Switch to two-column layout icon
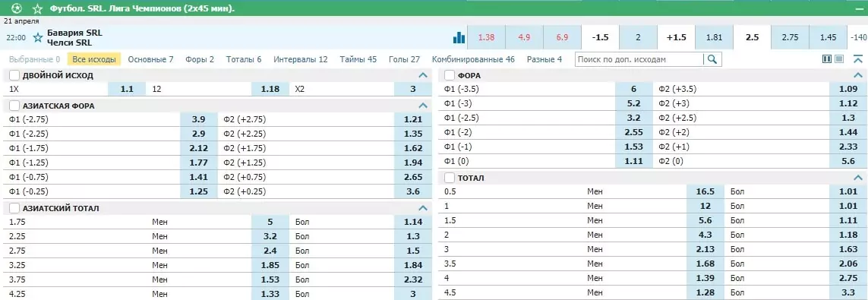The width and height of the screenshot is (868, 300). pos(827,59)
